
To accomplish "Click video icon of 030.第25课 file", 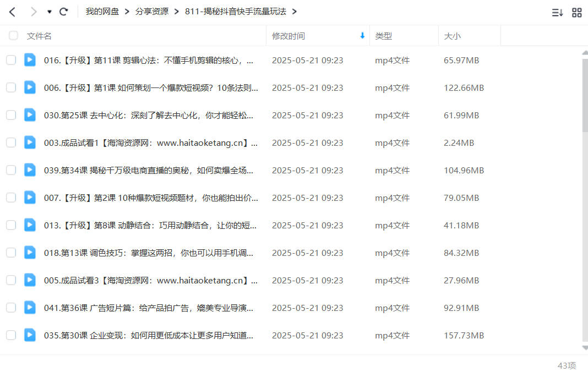I will coord(30,115).
